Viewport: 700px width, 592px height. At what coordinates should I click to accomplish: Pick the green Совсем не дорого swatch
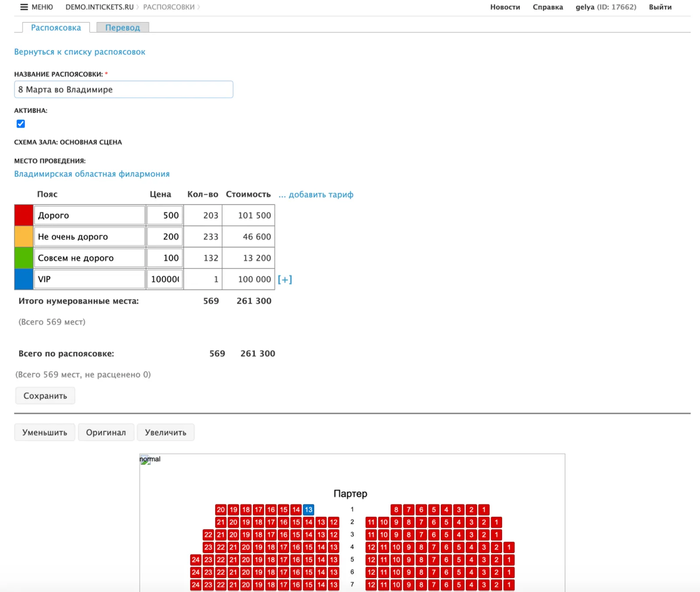[24, 258]
